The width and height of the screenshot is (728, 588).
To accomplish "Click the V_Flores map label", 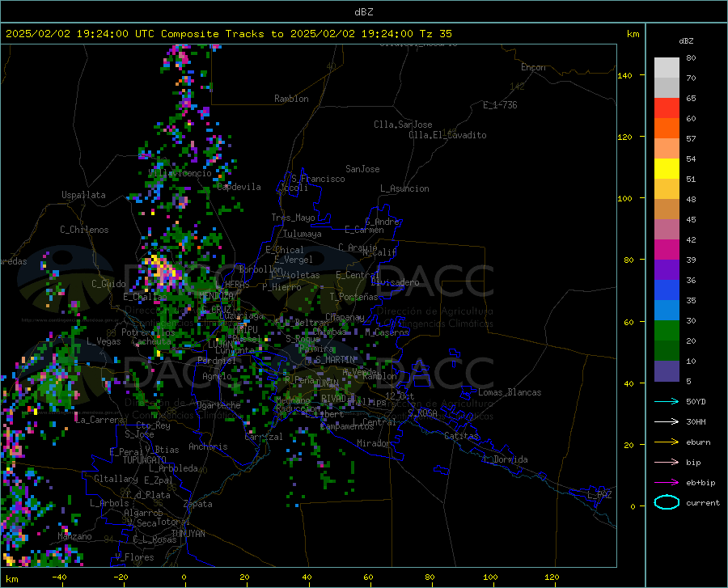I will click(x=134, y=557).
